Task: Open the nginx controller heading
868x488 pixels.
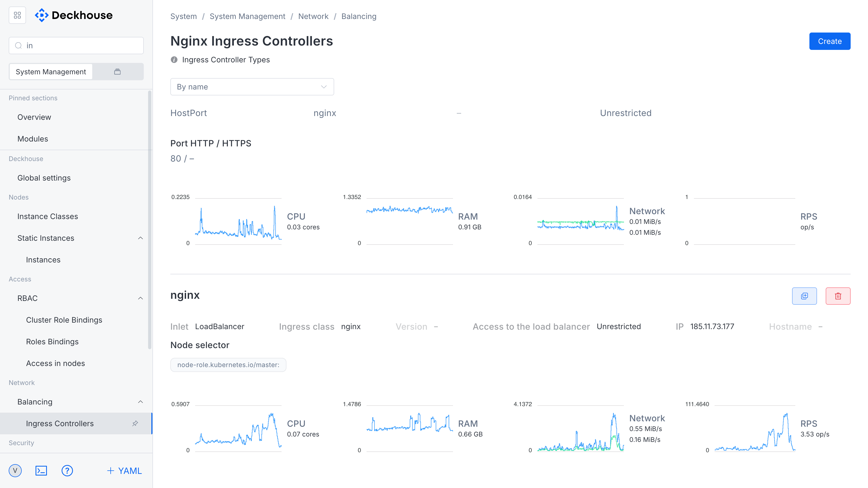Action: [185, 295]
